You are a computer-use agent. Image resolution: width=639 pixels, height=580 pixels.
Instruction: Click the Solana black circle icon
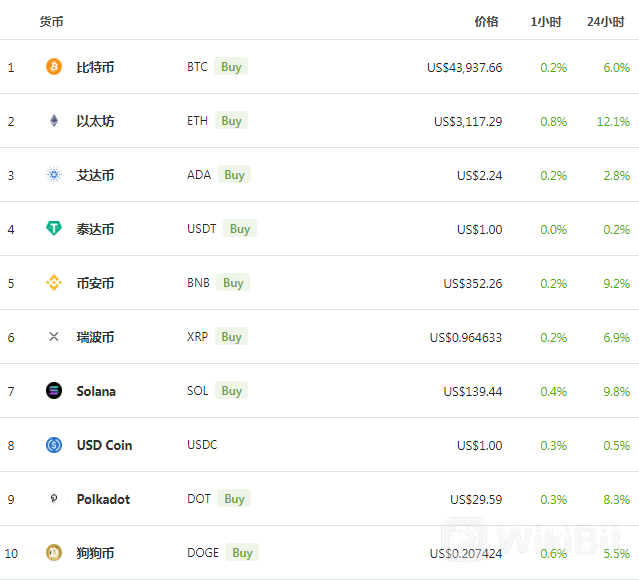(x=54, y=391)
